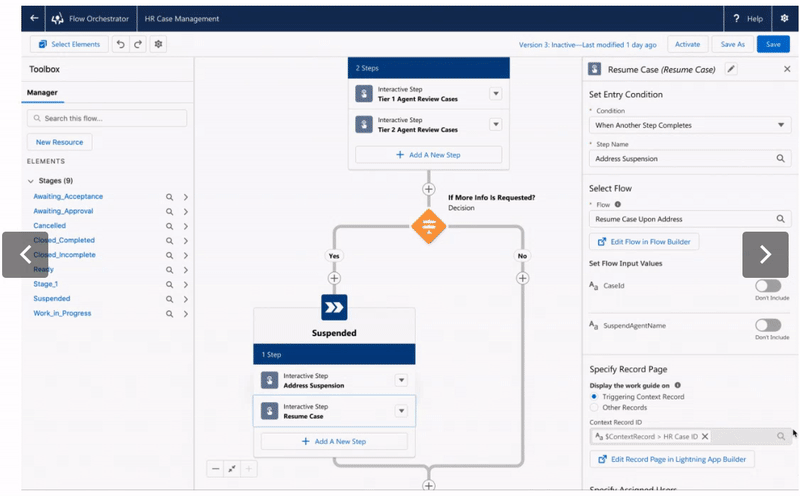Zoom out the canvas
Screen dimensions: 800x496
(216, 468)
